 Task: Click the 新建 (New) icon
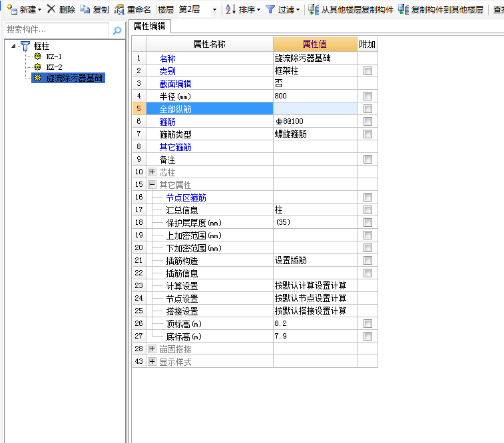(12, 9)
